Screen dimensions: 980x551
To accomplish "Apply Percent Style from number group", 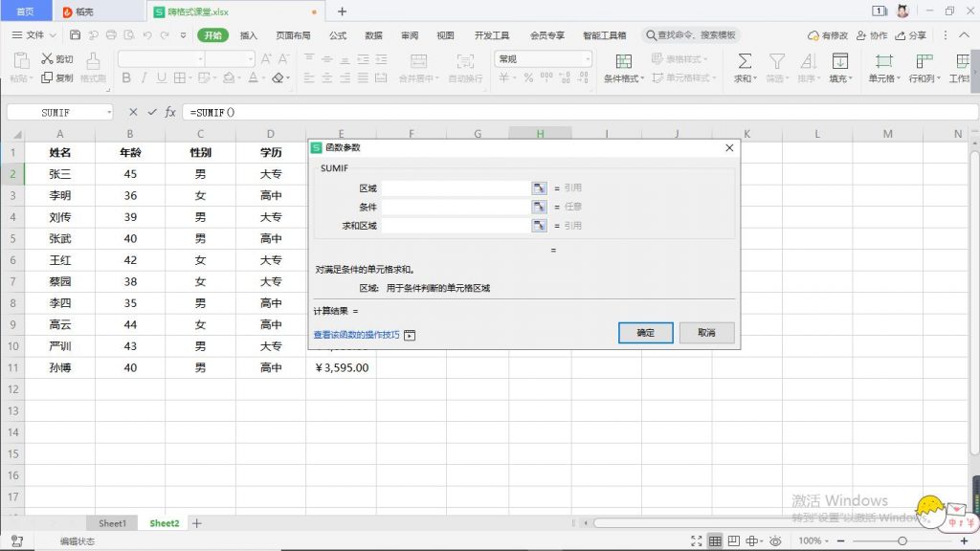I will (528, 78).
